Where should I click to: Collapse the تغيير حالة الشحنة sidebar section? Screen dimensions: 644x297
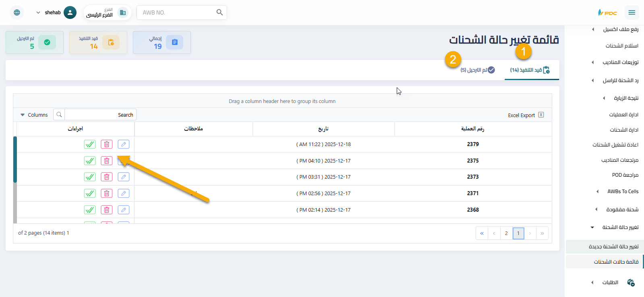tap(620, 227)
